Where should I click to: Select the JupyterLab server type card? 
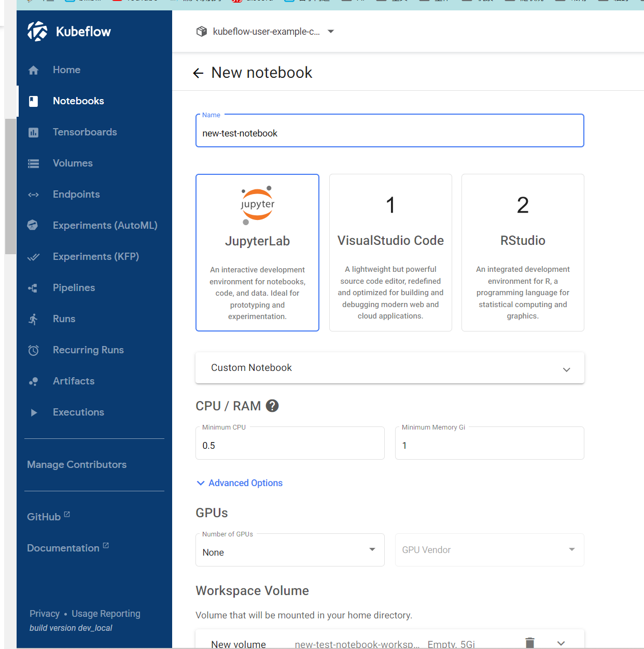point(257,253)
